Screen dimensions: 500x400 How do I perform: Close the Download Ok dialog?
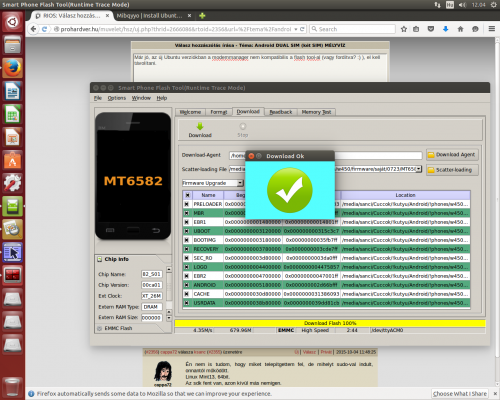pyautogui.click(x=251, y=156)
